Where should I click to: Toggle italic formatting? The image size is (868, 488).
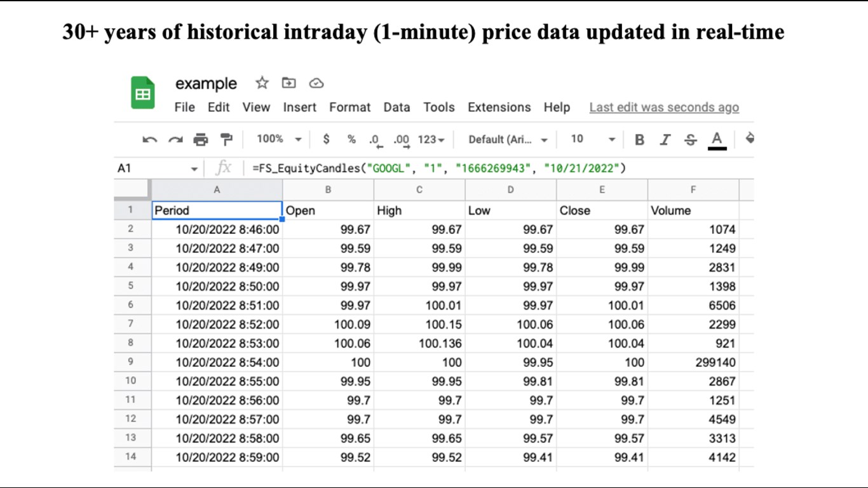[x=665, y=140]
